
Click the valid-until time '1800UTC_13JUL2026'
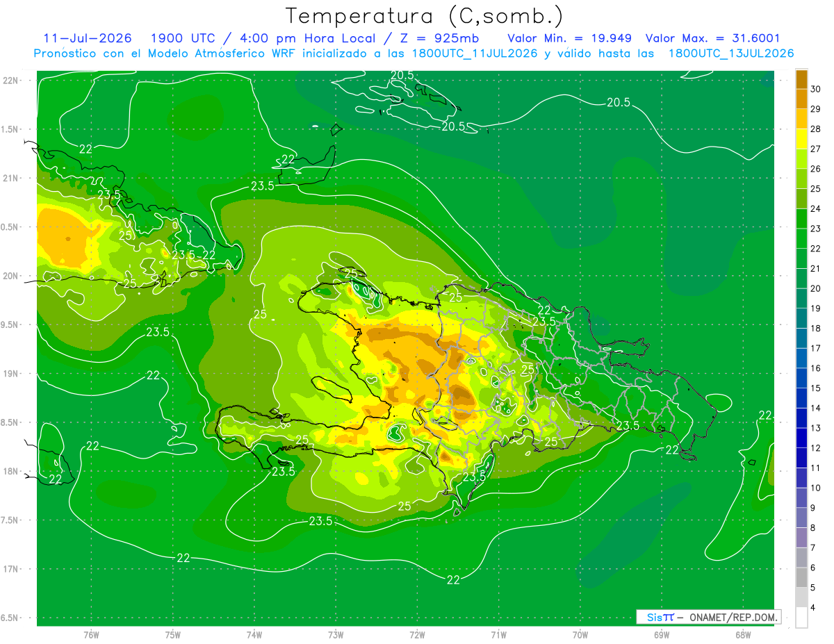731,53
